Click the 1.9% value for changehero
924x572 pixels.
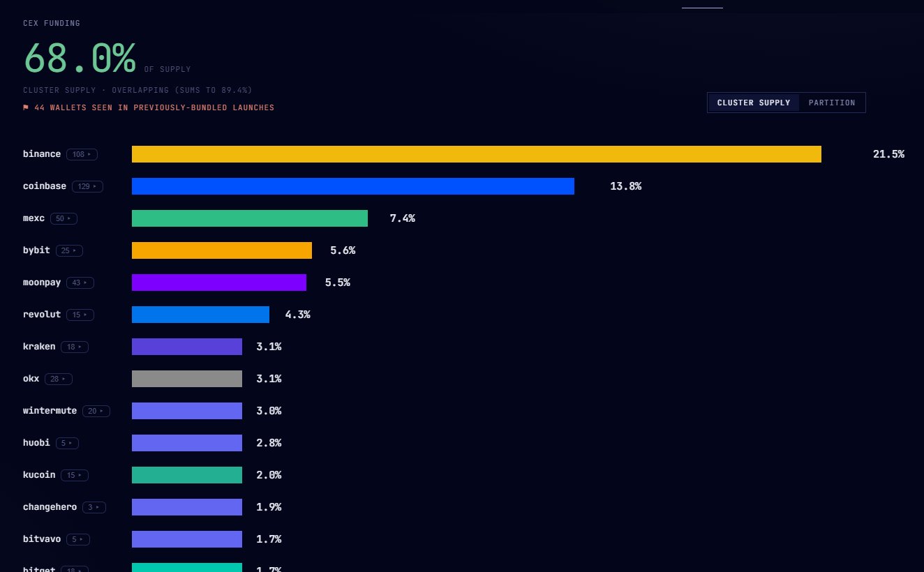pyautogui.click(x=269, y=507)
